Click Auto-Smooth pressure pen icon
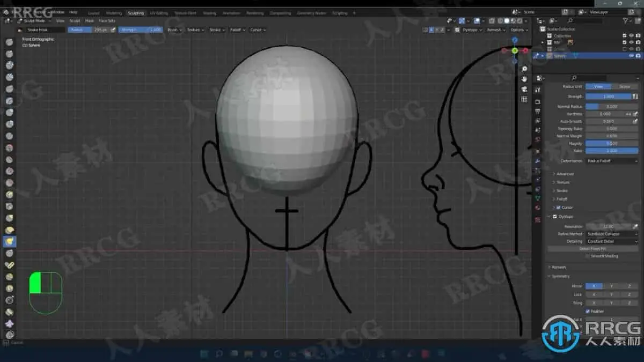This screenshot has width=644, height=362. [635, 121]
